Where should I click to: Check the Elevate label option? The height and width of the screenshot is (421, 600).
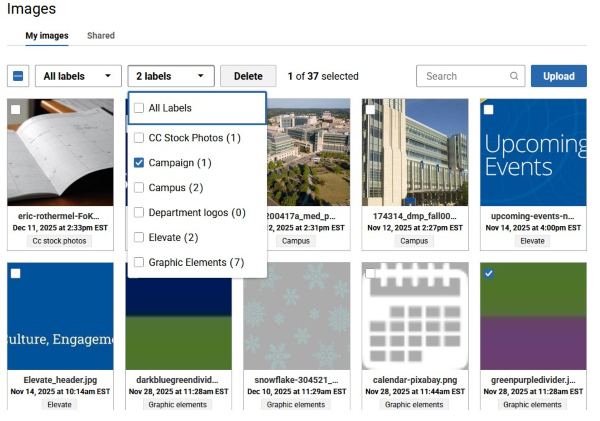point(139,237)
